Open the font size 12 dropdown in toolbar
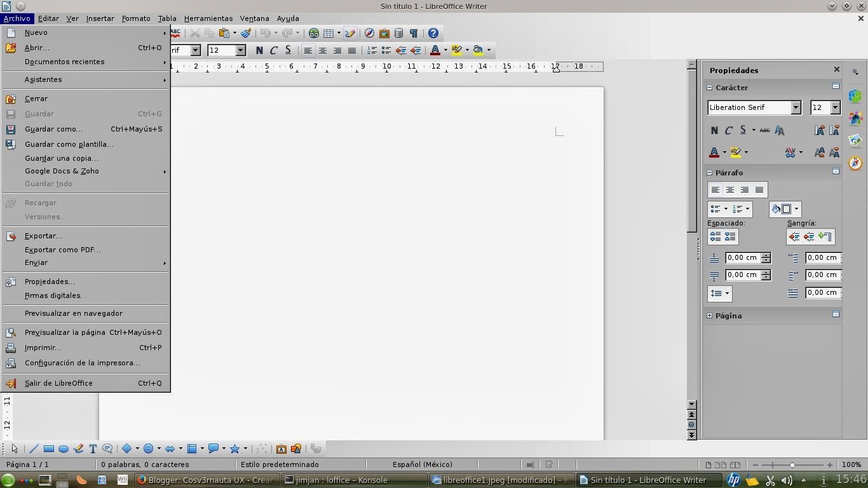This screenshot has height=488, width=868. (241, 50)
